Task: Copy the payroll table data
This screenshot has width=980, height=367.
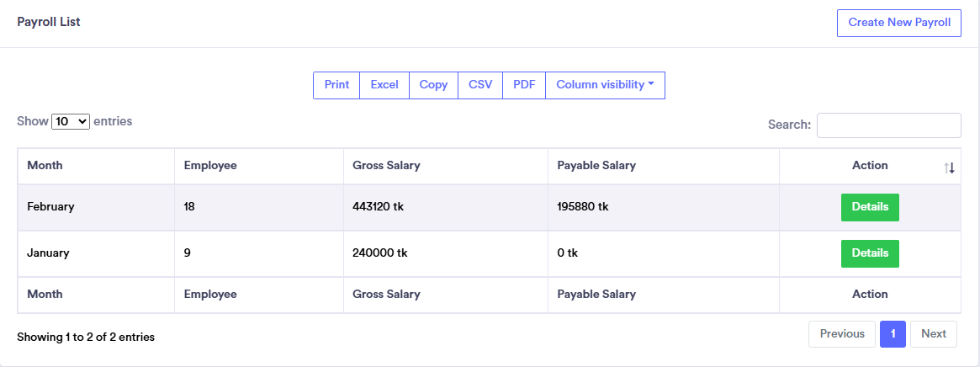Action: (433, 85)
